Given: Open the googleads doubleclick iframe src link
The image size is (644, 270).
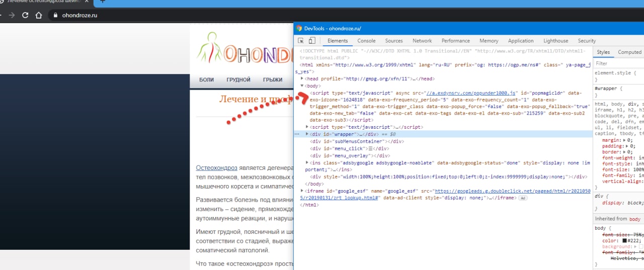Looking at the screenshot, I should [446, 195].
